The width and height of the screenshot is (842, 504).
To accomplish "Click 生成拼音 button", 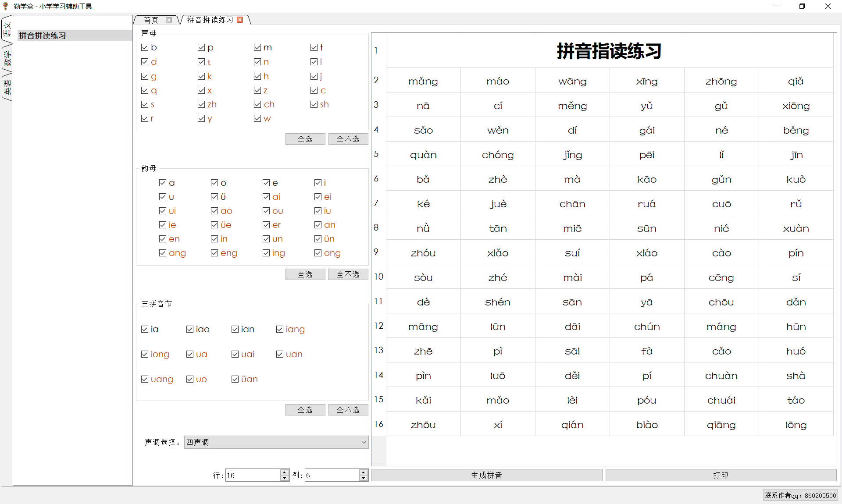I will coord(486,475).
